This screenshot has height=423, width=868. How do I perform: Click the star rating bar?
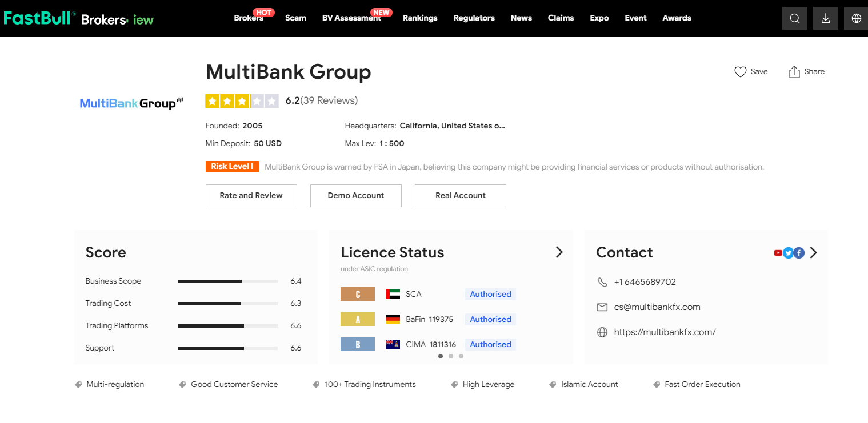pyautogui.click(x=242, y=101)
